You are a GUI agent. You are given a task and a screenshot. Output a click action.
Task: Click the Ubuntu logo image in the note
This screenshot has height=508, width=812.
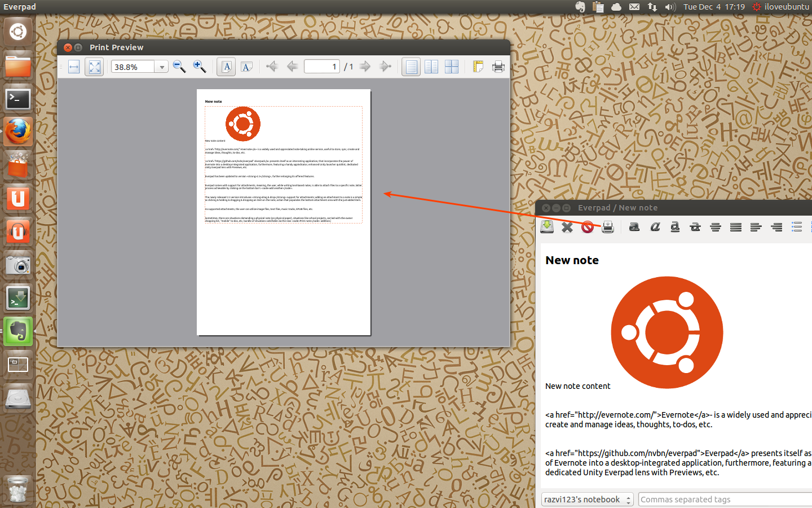coord(667,332)
